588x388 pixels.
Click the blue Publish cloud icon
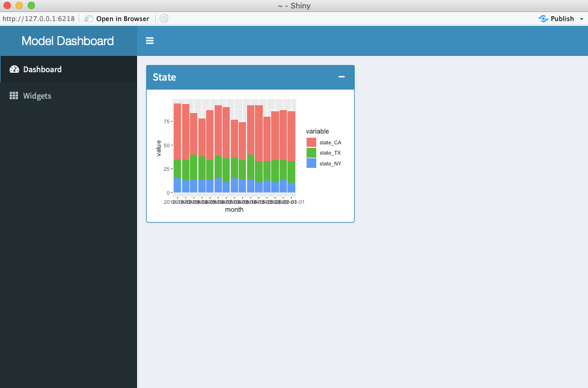pos(543,19)
